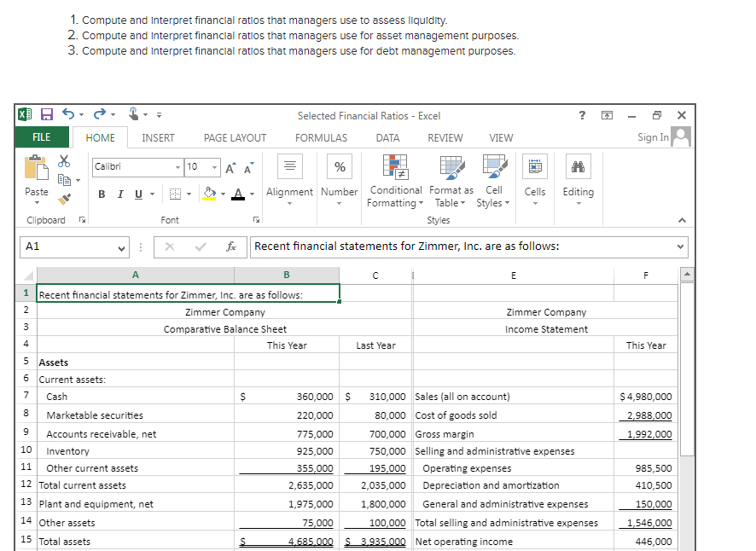Select row 7 header

click(26, 396)
